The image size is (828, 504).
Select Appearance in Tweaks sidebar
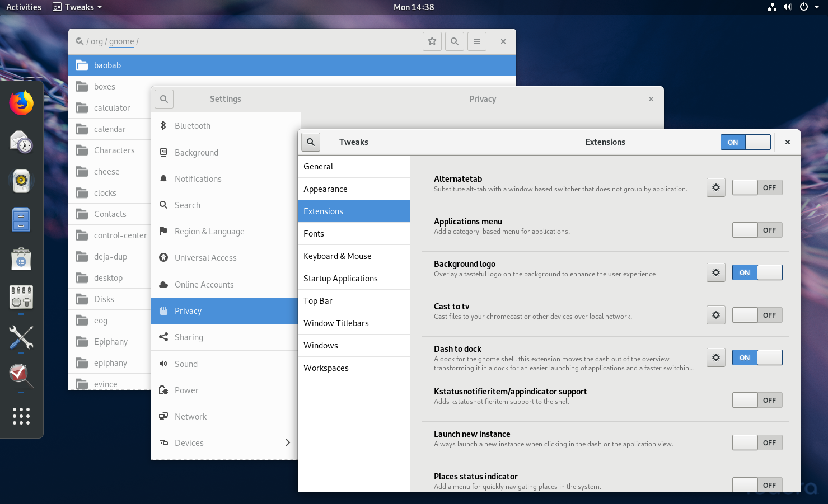coord(354,189)
